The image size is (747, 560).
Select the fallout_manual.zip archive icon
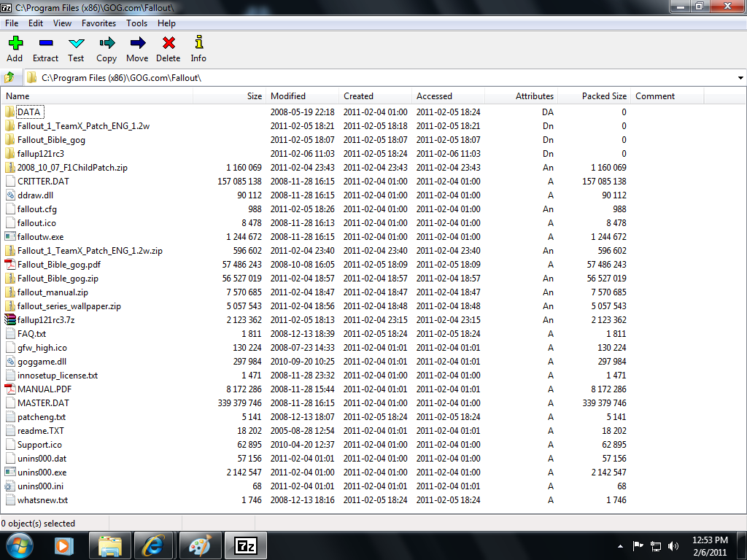click(x=10, y=292)
